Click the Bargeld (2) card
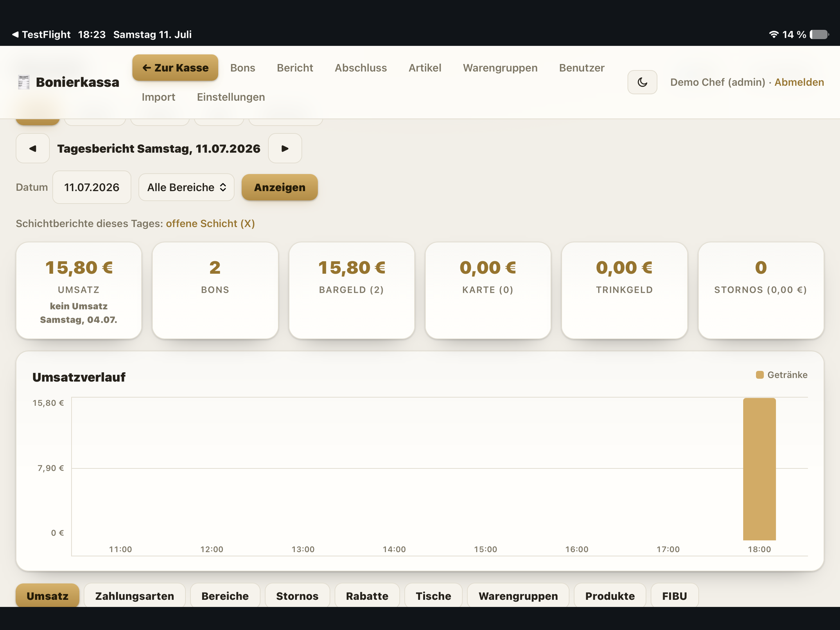This screenshot has width=840, height=630. click(352, 290)
